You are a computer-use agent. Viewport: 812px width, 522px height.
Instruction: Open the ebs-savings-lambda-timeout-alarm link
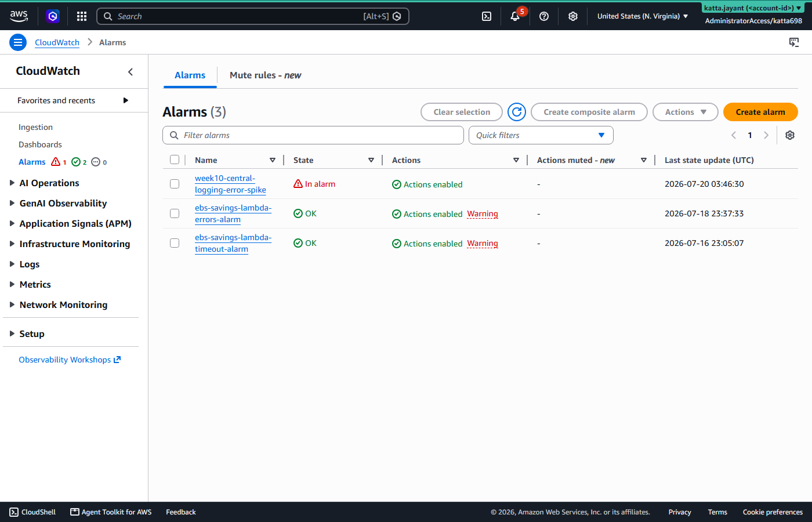click(x=233, y=243)
